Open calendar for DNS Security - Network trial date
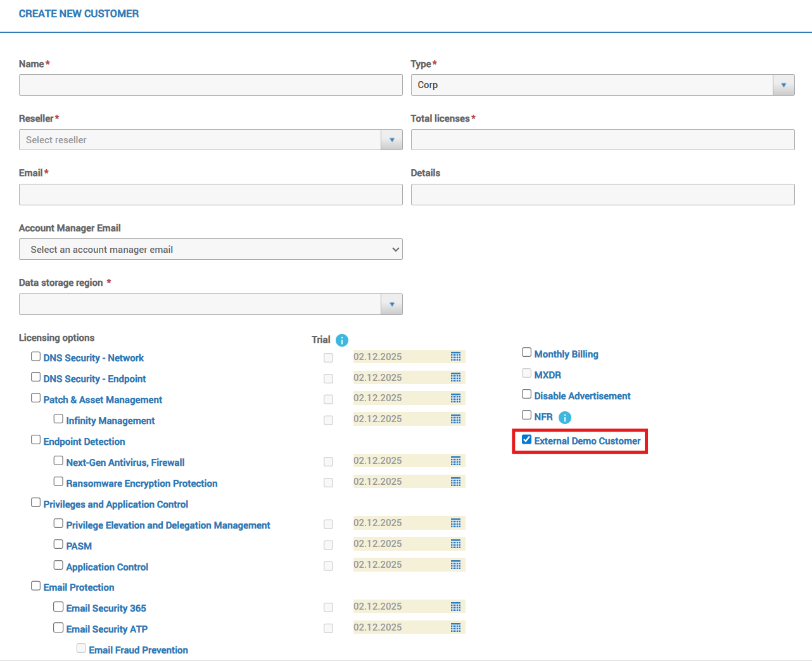This screenshot has width=812, height=661. (455, 357)
